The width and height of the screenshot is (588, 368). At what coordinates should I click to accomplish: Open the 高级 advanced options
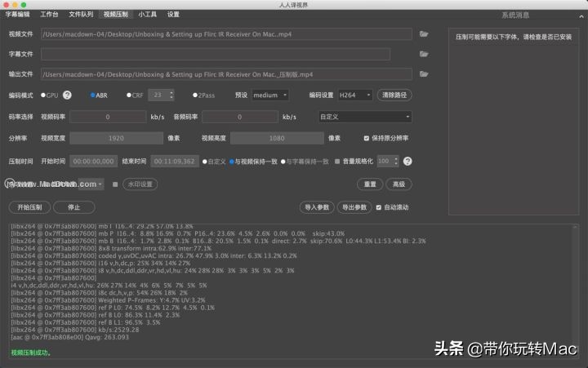click(x=399, y=184)
